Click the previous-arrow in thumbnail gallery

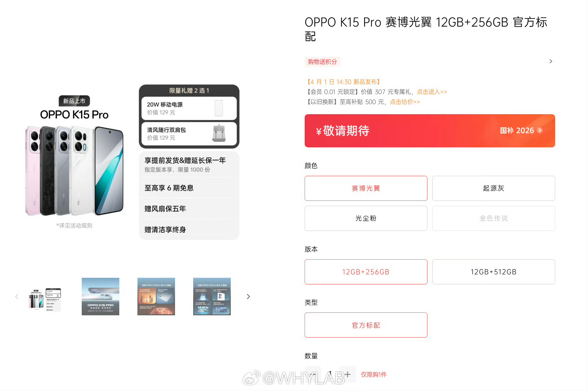pyautogui.click(x=17, y=297)
